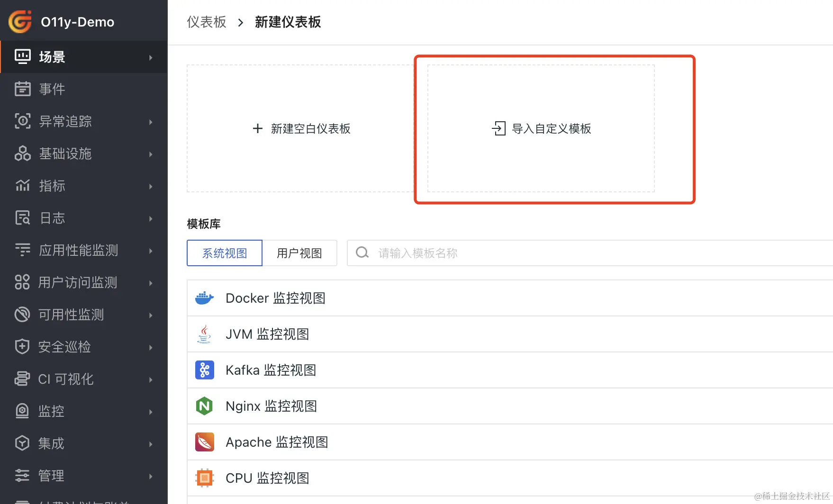Expand the 异常追踪 submenu arrow
The image size is (833, 504).
click(151, 122)
